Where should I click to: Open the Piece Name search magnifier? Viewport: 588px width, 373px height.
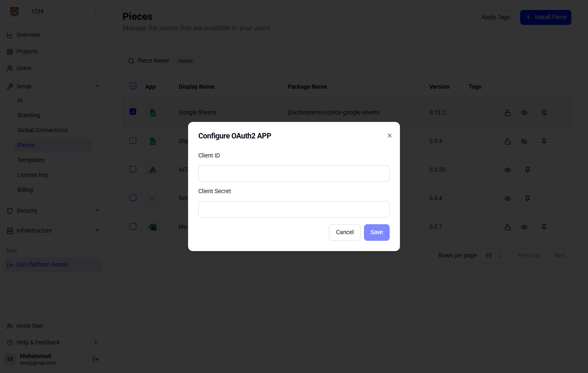131,61
